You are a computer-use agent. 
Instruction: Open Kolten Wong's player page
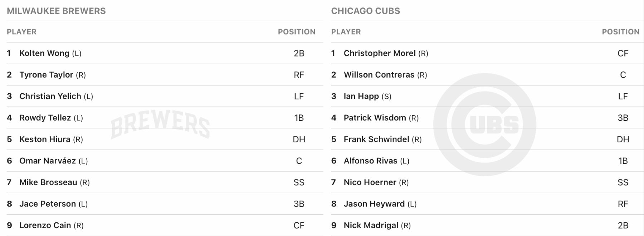[44, 53]
